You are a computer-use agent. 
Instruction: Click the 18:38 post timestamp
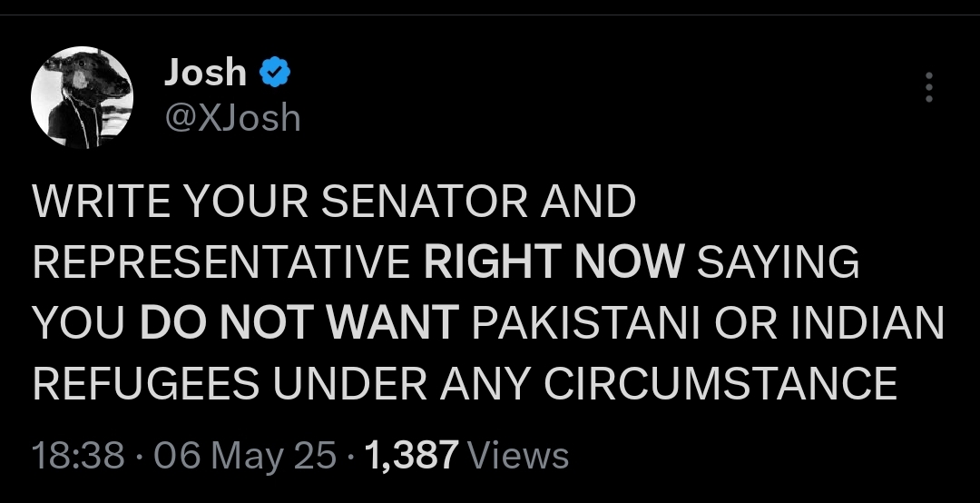tap(77, 455)
